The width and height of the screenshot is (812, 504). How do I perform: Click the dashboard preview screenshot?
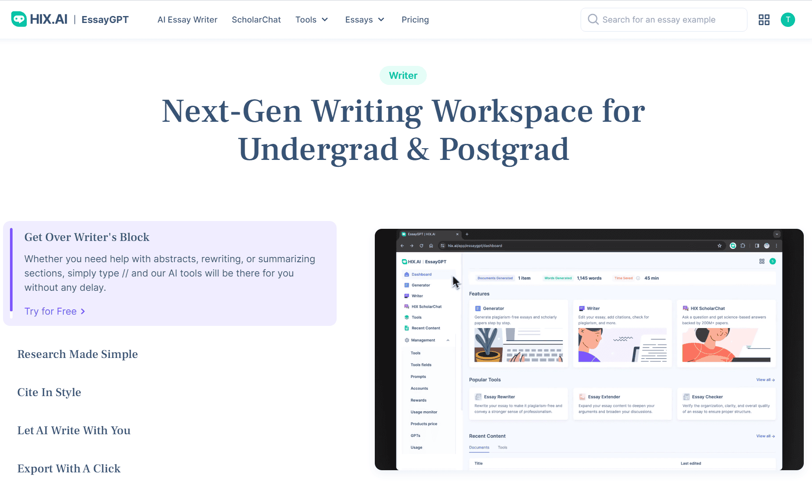(x=589, y=349)
